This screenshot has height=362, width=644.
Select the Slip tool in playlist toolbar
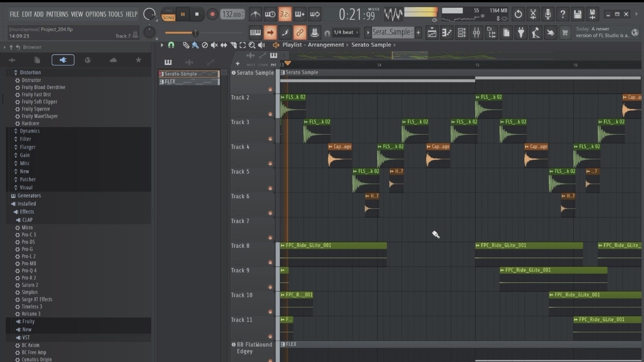[224, 45]
